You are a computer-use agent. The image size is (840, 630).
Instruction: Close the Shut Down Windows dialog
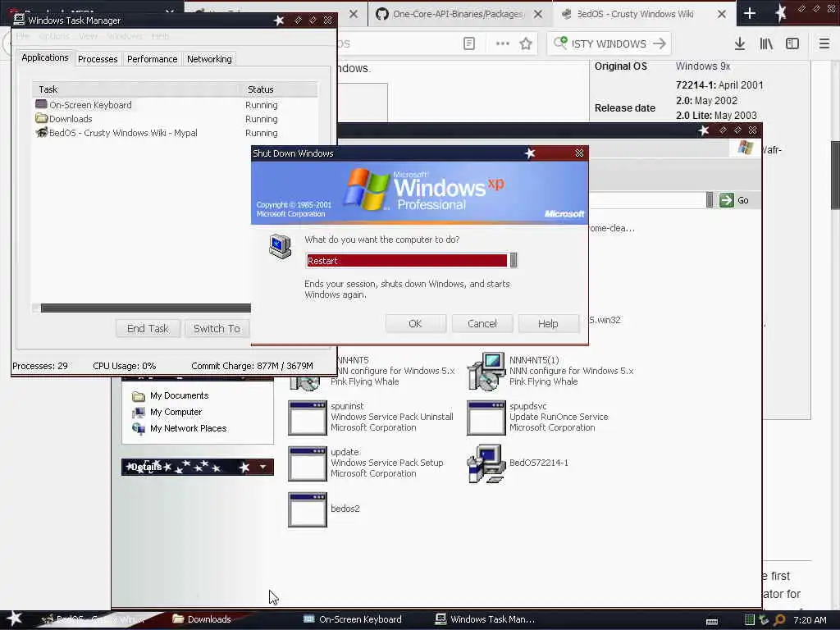click(579, 153)
